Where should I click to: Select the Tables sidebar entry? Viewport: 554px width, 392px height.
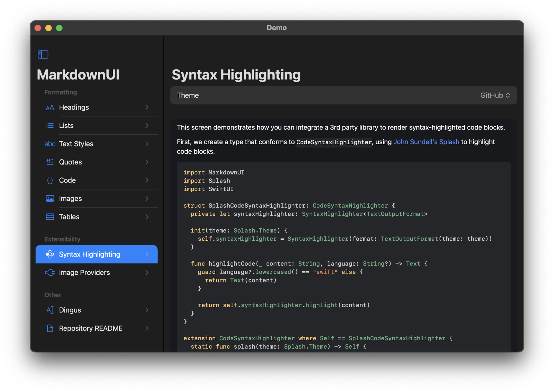coord(69,217)
